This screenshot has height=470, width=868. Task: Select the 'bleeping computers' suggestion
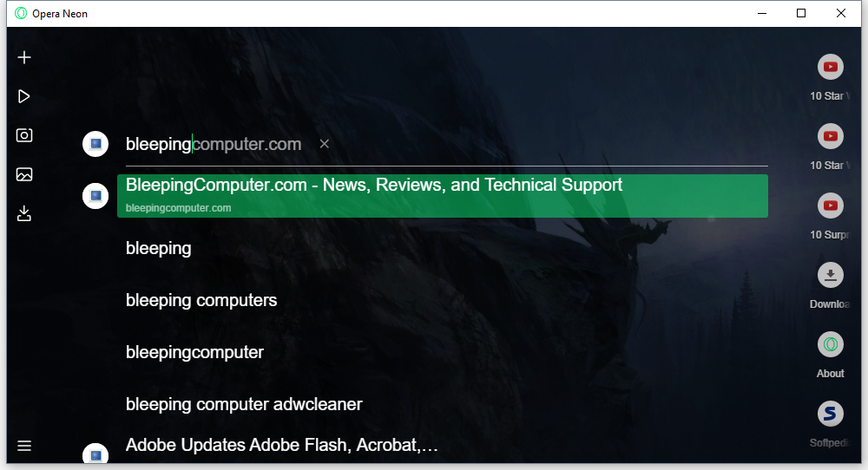click(201, 300)
